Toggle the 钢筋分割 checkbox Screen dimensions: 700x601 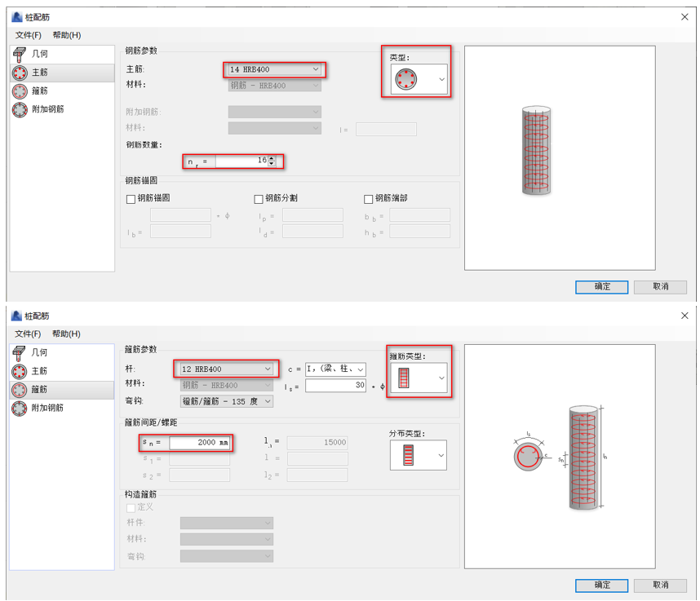click(259, 199)
